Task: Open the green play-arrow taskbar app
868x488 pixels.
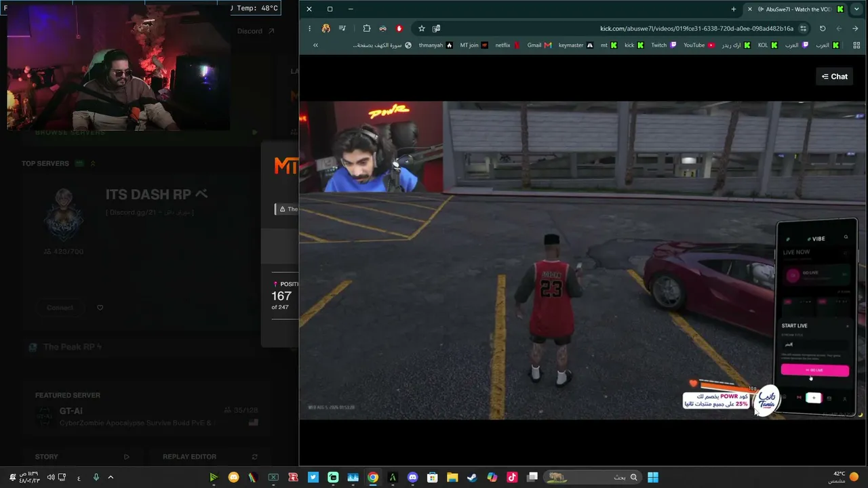Action: (x=213, y=477)
